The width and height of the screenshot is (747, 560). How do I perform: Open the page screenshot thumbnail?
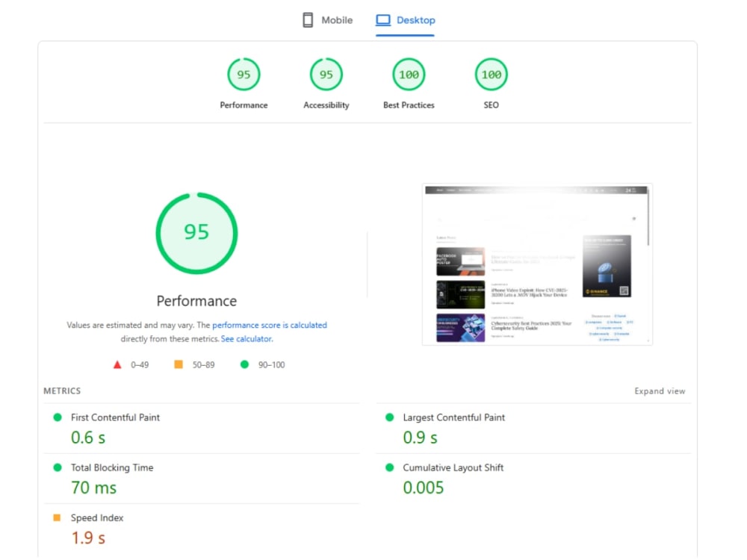coord(537,264)
